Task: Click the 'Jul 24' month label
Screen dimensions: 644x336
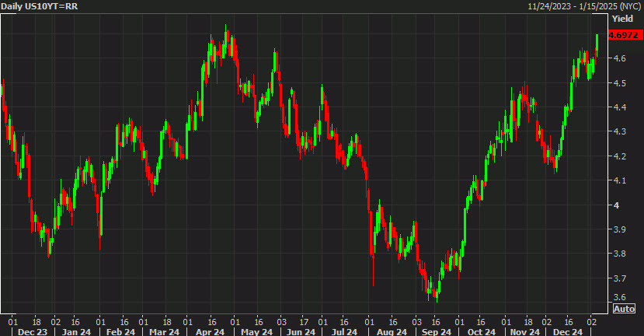Action: point(344,331)
